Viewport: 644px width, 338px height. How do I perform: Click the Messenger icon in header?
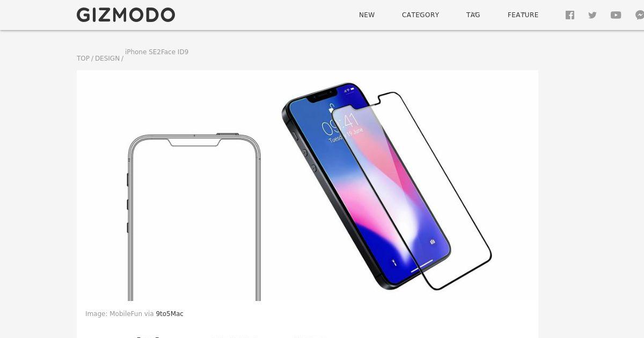640,15
